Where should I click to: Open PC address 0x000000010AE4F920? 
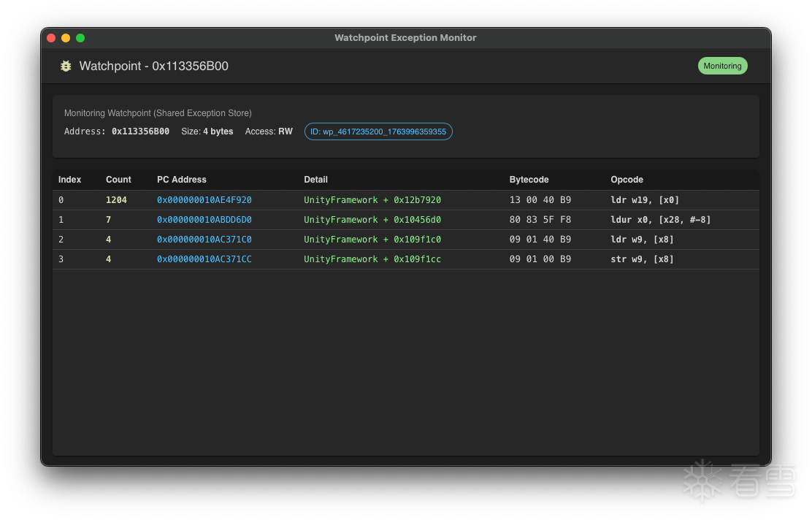[x=203, y=199]
